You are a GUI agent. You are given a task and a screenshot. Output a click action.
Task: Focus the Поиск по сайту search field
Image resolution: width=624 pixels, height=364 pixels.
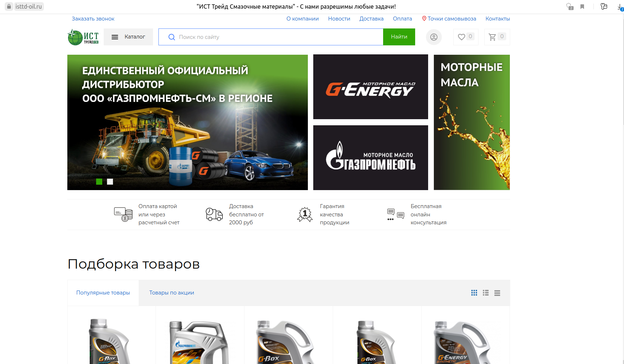[271, 37]
